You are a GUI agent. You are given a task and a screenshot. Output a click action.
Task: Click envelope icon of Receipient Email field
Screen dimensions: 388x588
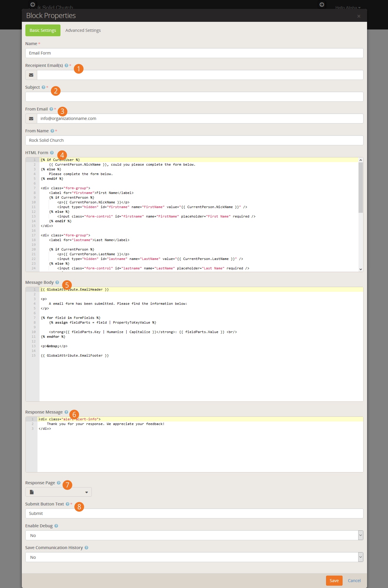click(31, 75)
